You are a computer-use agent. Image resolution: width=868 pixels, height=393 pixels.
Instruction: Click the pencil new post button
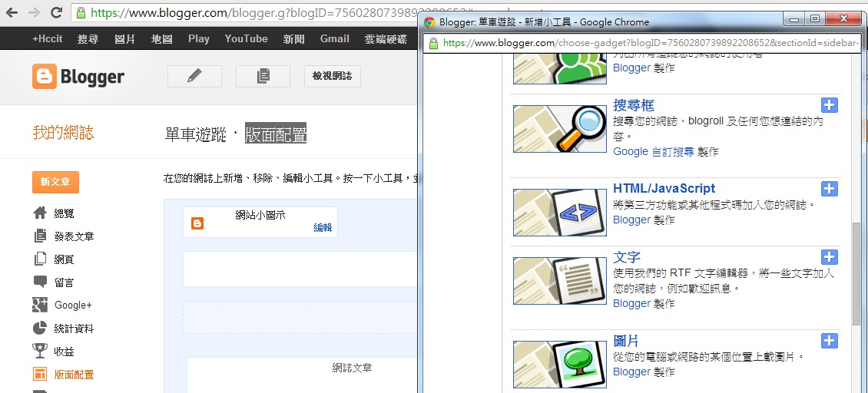point(194,77)
